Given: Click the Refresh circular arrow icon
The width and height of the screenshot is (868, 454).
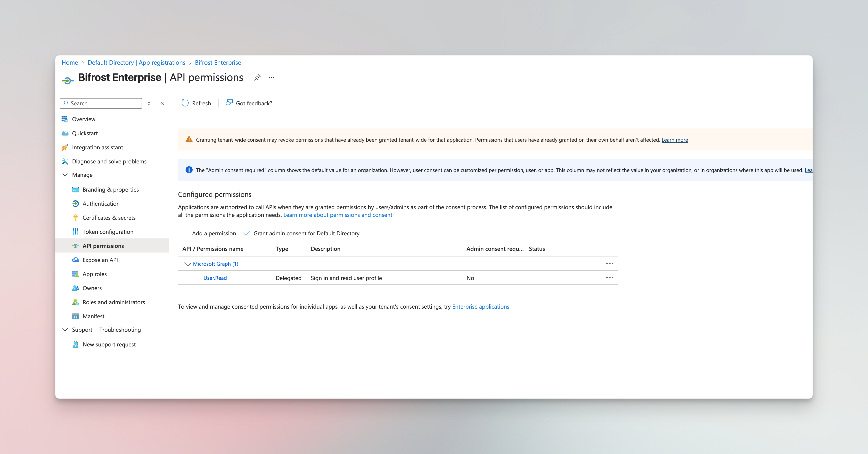Looking at the screenshot, I should [x=185, y=103].
